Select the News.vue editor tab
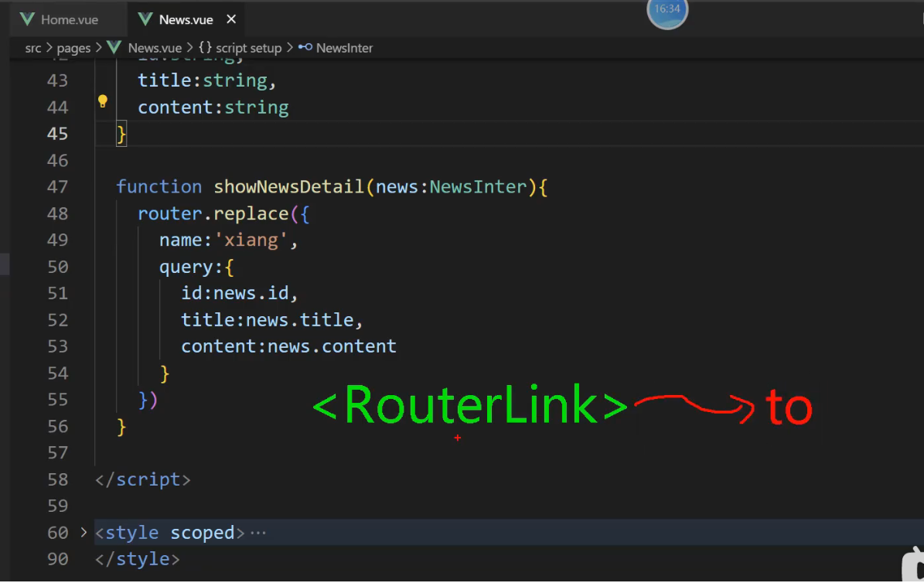This screenshot has height=583, width=924. 186,19
